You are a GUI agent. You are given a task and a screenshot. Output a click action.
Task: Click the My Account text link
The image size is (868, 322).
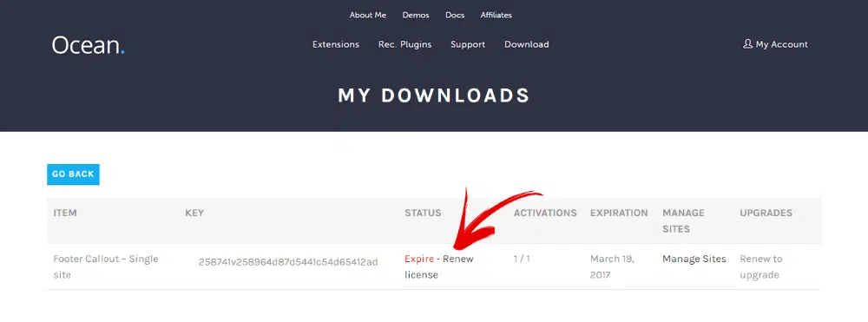[782, 44]
